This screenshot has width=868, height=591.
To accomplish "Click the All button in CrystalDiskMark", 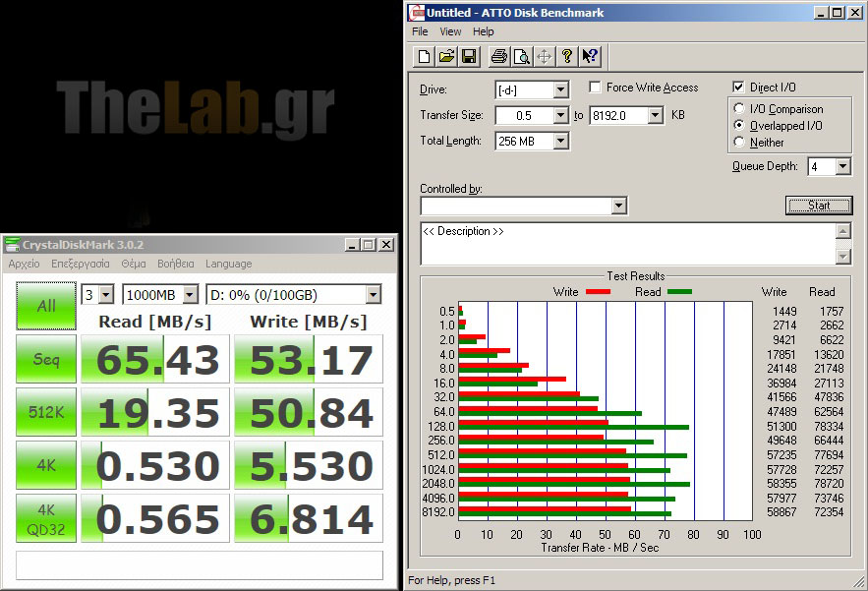I will coord(46,305).
